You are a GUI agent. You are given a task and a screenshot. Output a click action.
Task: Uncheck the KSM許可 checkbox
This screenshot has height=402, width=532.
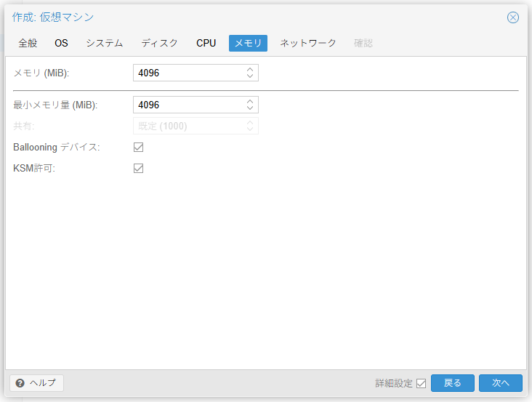138,169
